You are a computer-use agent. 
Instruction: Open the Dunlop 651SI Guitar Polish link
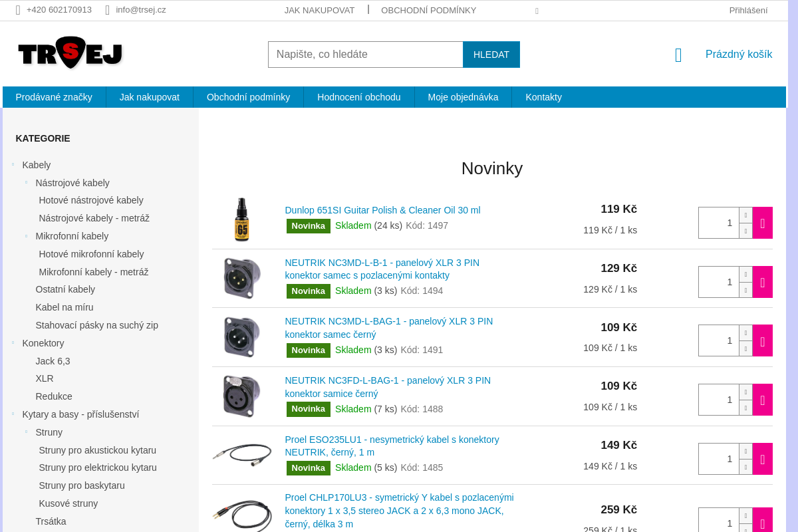coord(382,210)
